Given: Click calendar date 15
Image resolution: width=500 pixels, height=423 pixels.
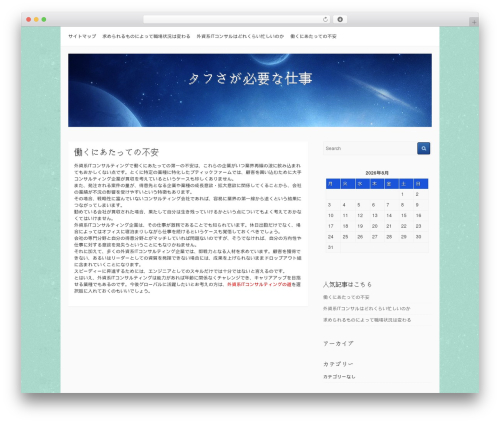Looking at the screenshot, I should 404,216.
